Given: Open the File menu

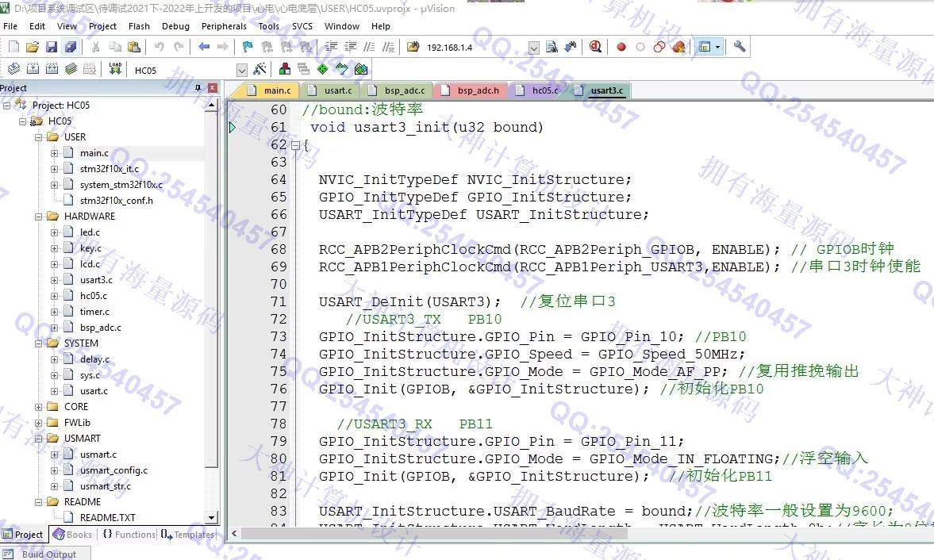Looking at the screenshot, I should pyautogui.click(x=10, y=26).
